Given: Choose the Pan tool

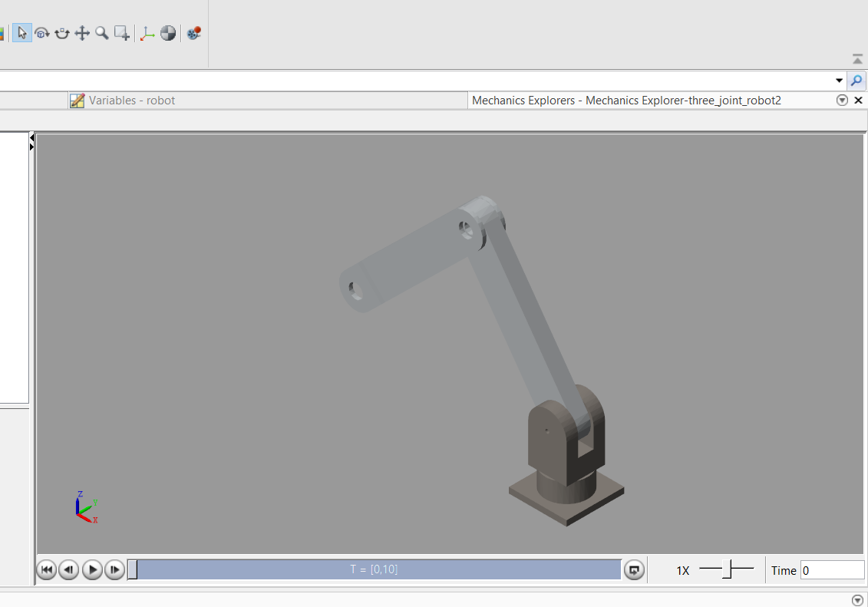Looking at the screenshot, I should coord(81,33).
